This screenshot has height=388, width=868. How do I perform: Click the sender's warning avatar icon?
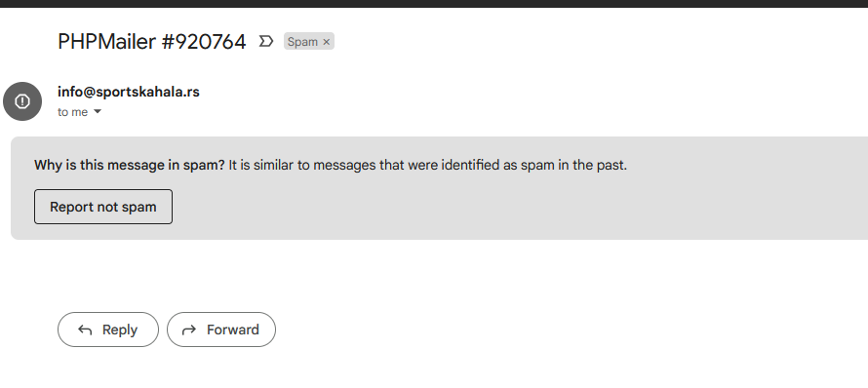pos(22,101)
